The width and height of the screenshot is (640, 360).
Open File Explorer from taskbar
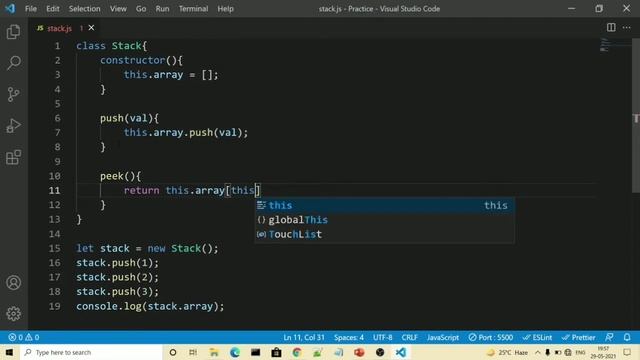click(x=214, y=352)
